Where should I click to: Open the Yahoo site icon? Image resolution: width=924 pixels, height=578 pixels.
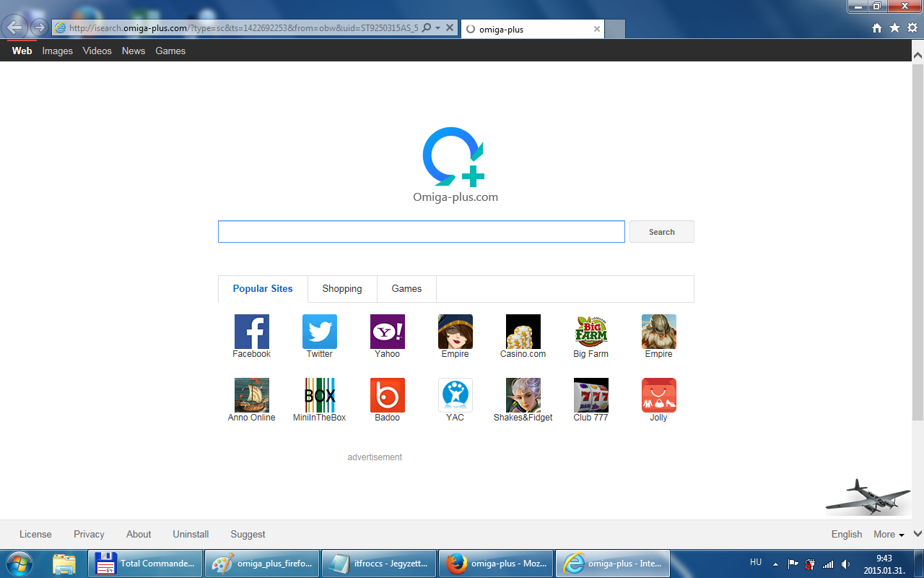[387, 332]
